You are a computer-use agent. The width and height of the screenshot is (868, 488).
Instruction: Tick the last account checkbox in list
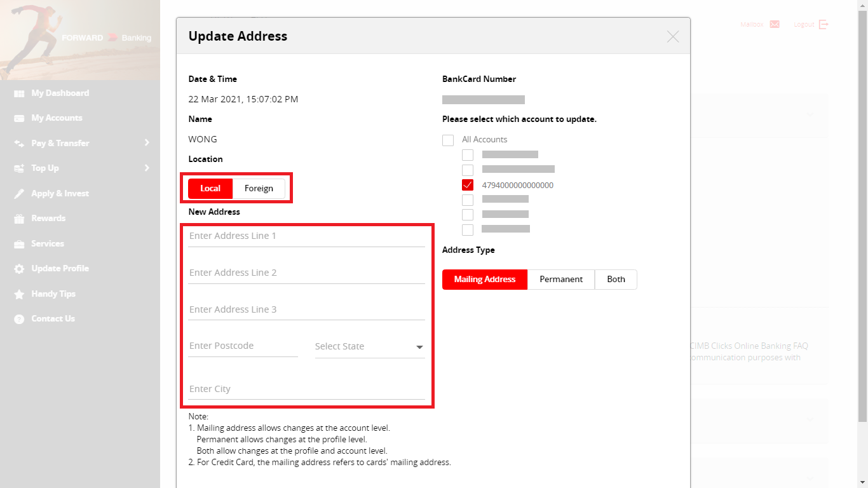[x=468, y=230]
